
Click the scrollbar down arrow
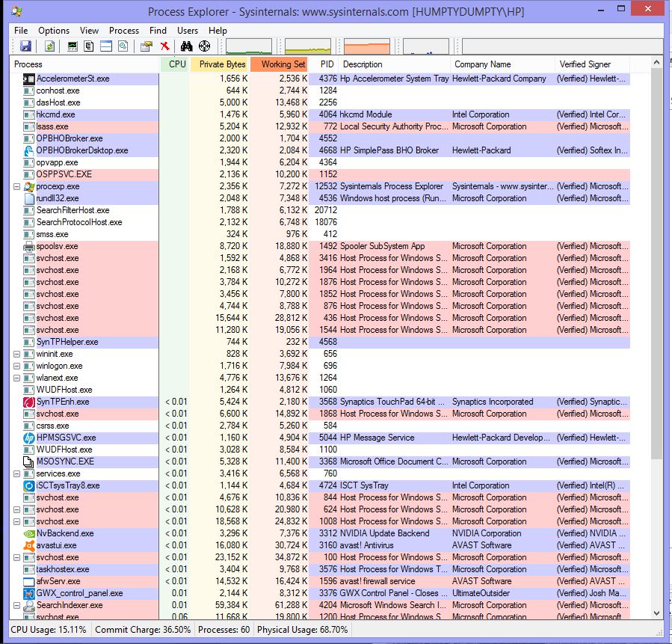656,613
